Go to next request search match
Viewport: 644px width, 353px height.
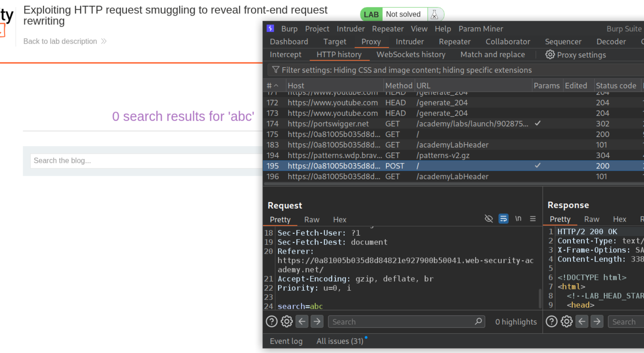317,322
